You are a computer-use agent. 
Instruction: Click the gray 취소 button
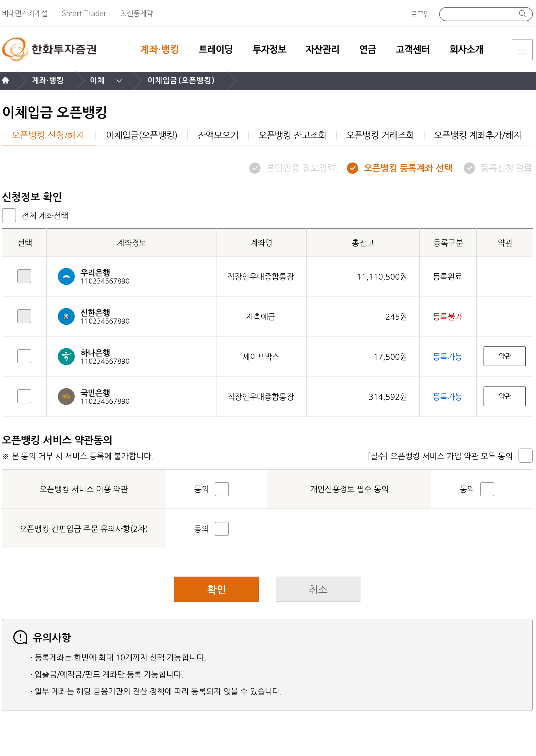click(x=318, y=590)
